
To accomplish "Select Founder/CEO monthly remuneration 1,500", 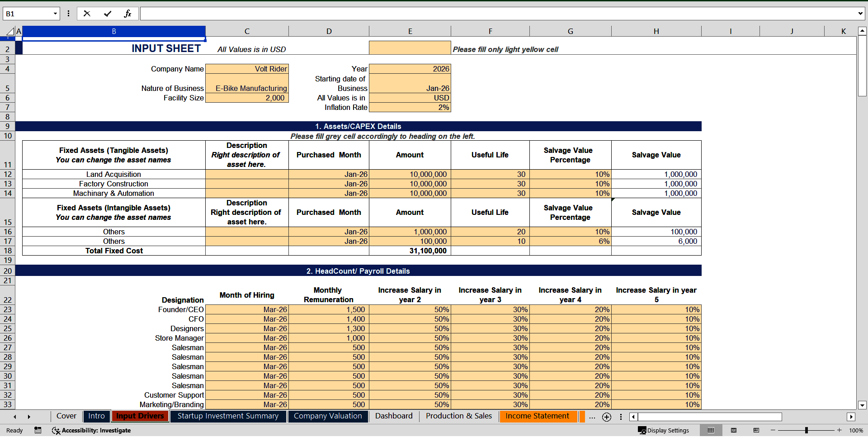I will click(x=329, y=309).
